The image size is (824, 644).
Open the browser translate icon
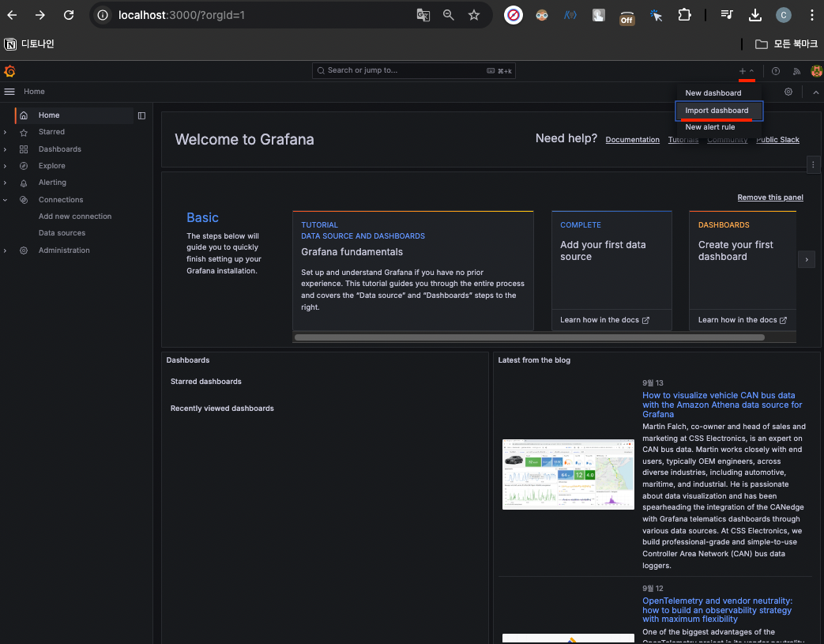click(423, 15)
